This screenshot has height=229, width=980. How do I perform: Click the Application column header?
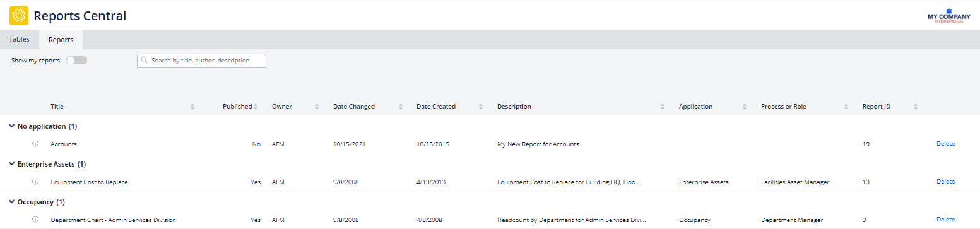[x=695, y=107]
